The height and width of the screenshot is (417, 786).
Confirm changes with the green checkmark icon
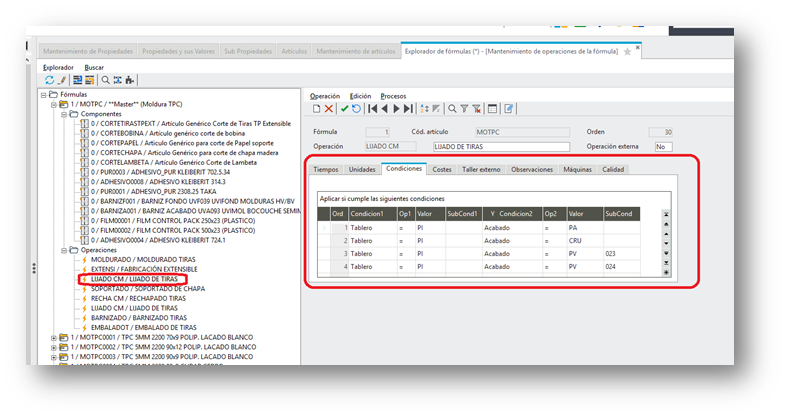pyautogui.click(x=344, y=109)
